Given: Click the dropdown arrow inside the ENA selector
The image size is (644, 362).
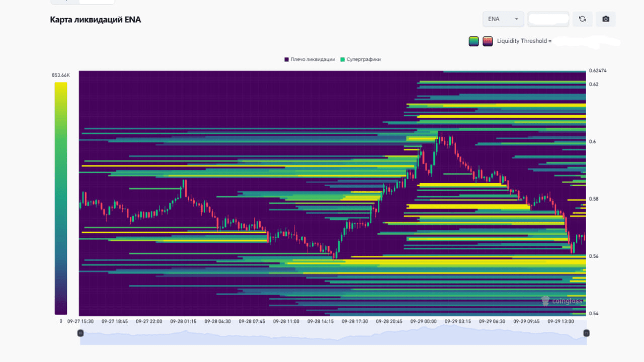Looking at the screenshot, I should (x=516, y=19).
